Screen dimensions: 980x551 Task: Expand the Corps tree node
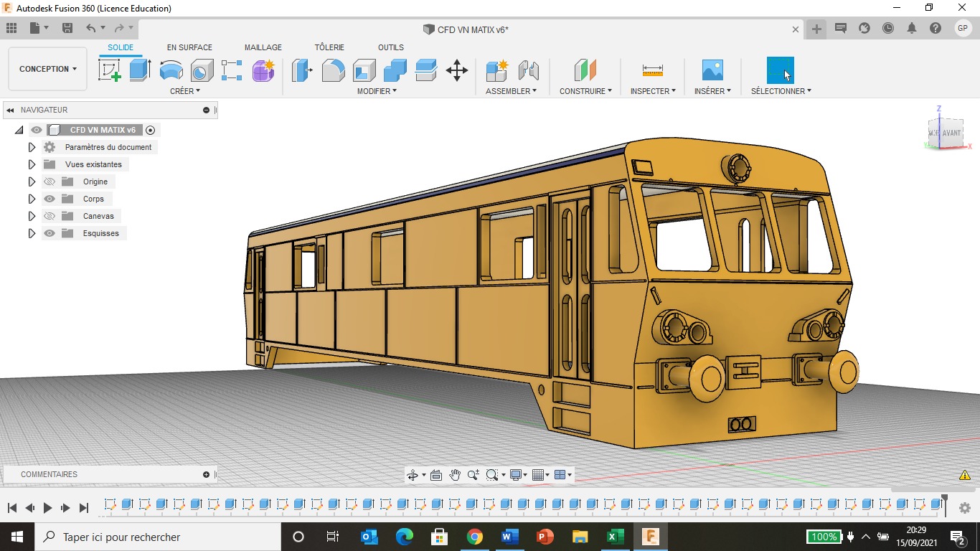pyautogui.click(x=32, y=199)
